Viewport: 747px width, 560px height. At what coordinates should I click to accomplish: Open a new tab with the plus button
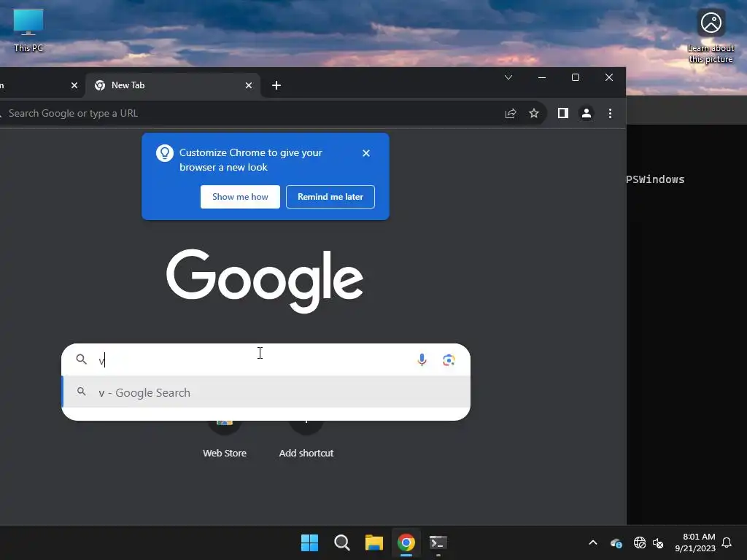(x=276, y=85)
